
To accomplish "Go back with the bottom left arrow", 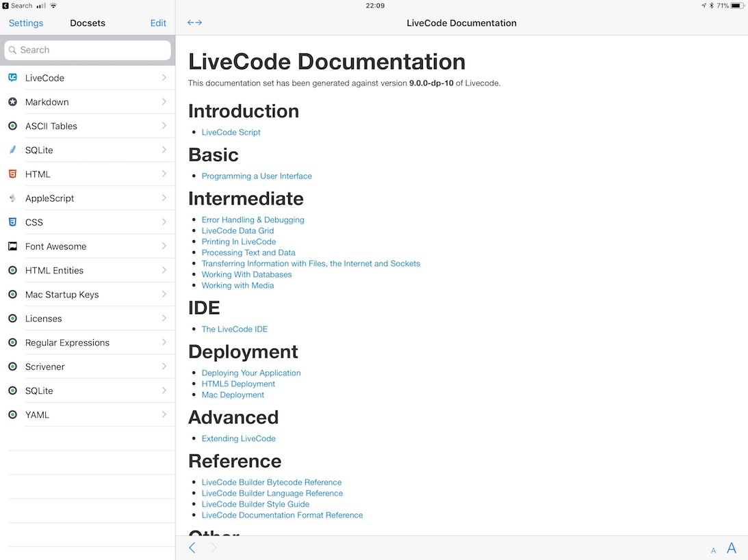I will [x=192, y=548].
